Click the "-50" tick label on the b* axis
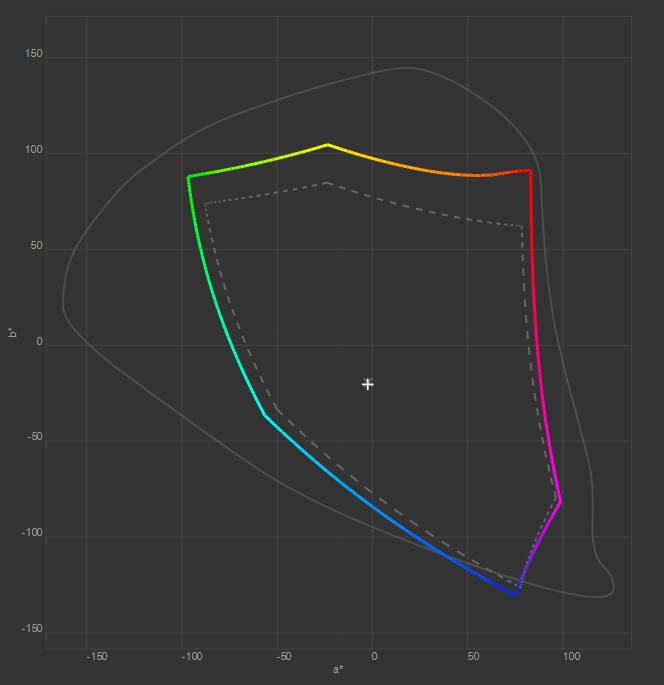Image resolution: width=664 pixels, height=685 pixels. [x=35, y=437]
